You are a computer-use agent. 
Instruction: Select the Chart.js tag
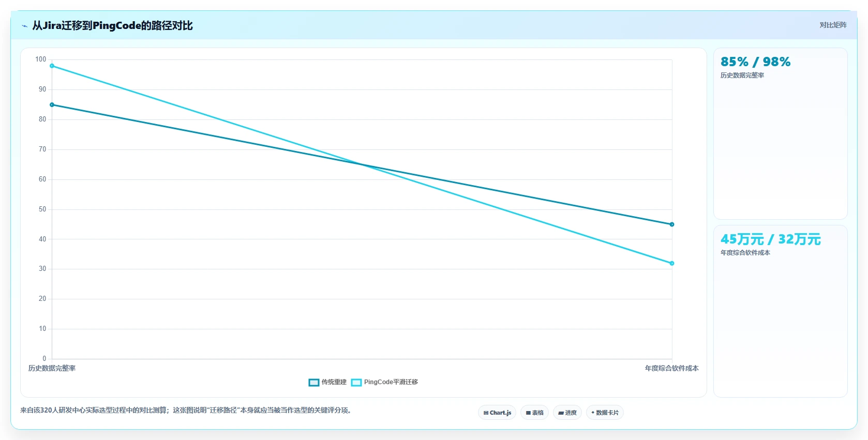tap(497, 413)
